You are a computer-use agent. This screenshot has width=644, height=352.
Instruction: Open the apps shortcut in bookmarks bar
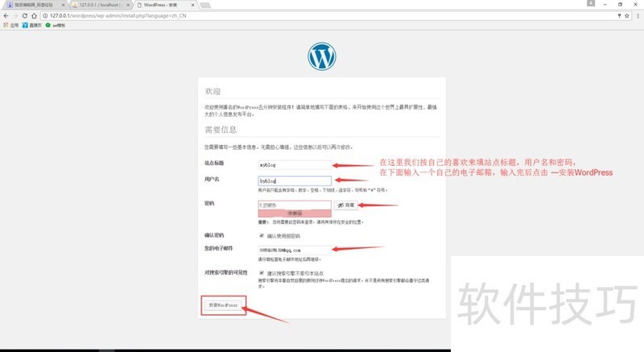tap(10, 25)
